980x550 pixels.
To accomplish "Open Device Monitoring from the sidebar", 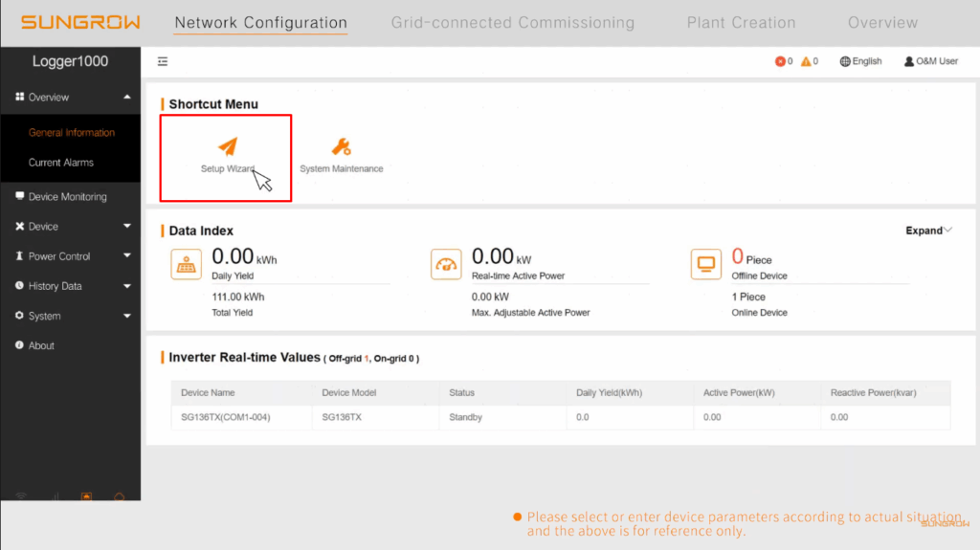I will (x=67, y=197).
